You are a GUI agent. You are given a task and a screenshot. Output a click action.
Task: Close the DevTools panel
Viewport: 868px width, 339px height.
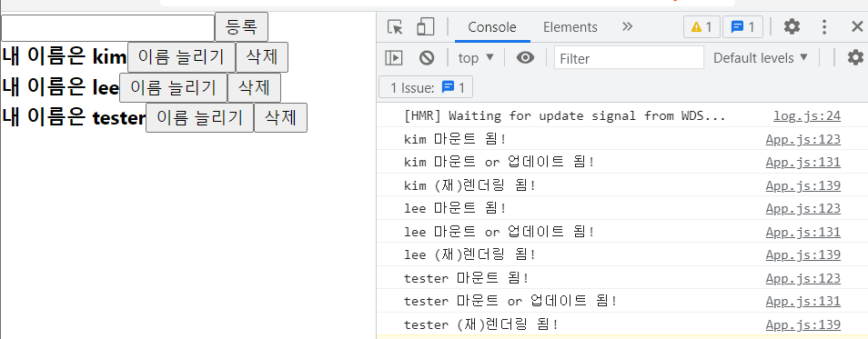(x=856, y=26)
